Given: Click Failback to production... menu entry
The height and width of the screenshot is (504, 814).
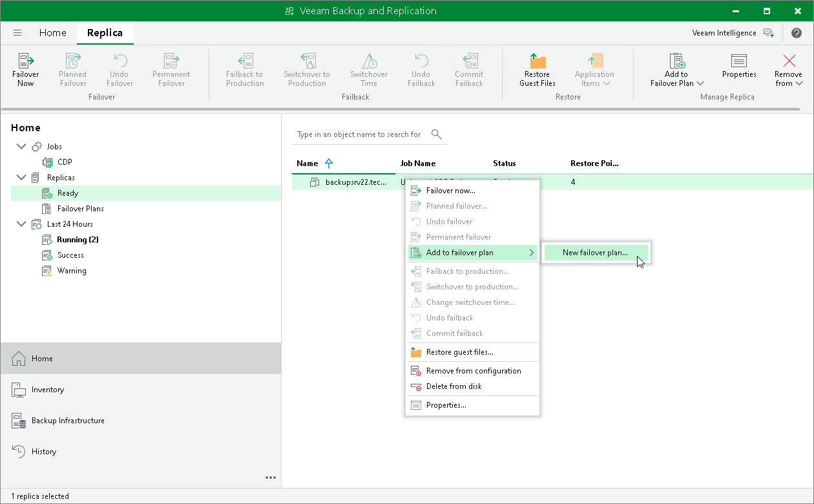Looking at the screenshot, I should tap(472, 271).
